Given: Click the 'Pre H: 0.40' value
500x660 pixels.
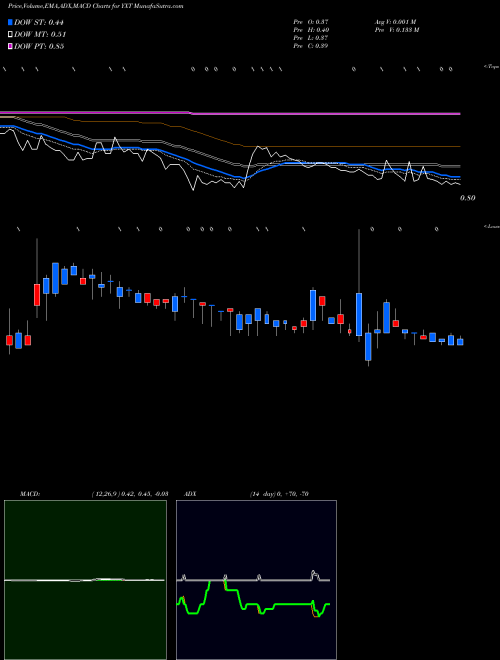Looking at the screenshot, I should [311, 30].
